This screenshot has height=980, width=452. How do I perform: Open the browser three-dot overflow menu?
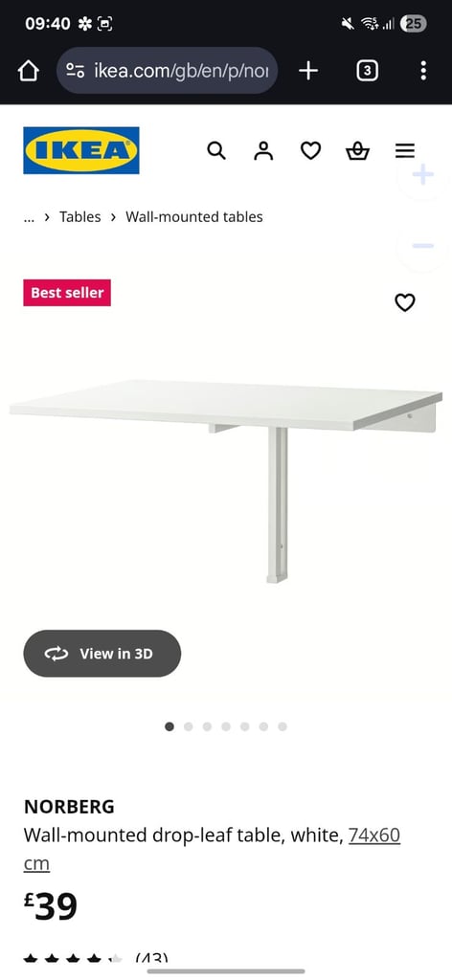coord(423,71)
